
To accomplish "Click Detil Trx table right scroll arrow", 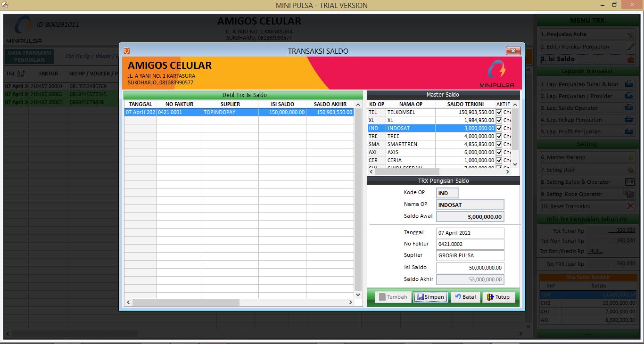I will pyautogui.click(x=350, y=302).
